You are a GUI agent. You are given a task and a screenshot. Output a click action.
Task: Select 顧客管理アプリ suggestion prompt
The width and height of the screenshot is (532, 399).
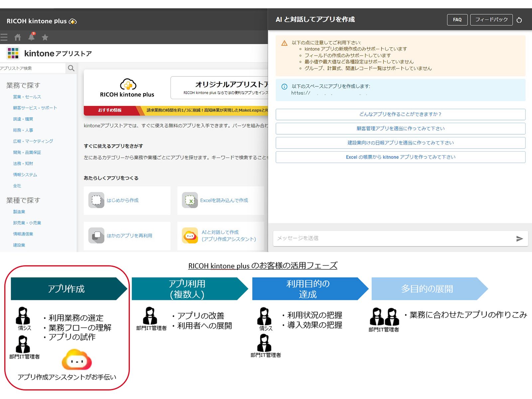[x=400, y=129]
